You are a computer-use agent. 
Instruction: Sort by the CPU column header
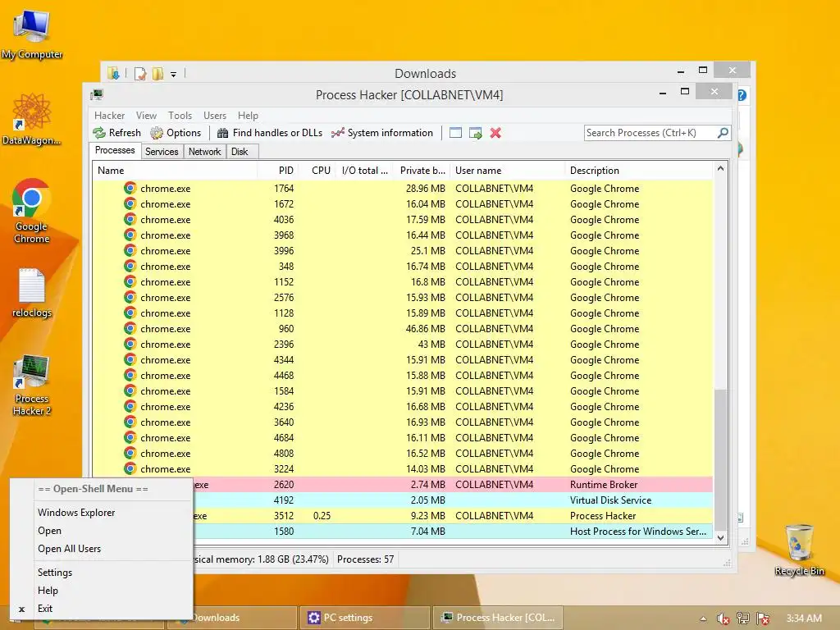point(317,171)
